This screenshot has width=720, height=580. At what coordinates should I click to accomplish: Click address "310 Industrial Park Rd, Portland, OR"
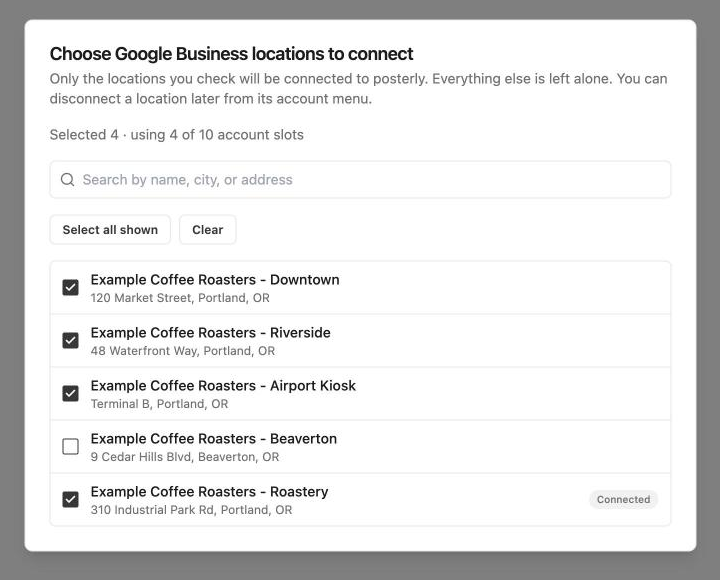click(191, 510)
